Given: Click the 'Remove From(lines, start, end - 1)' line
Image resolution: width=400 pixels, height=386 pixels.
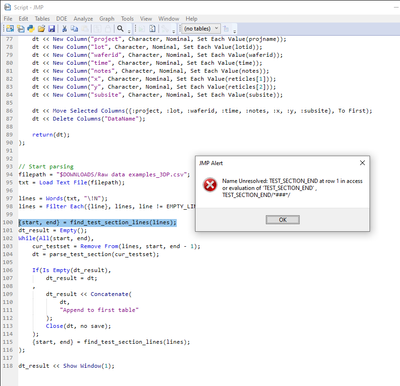Looking at the screenshot, I should 116,246.
